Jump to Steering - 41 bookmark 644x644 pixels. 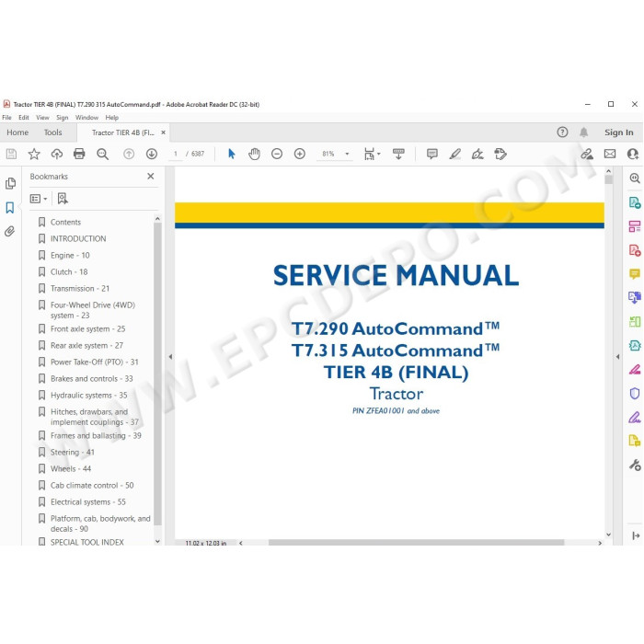[x=73, y=453]
